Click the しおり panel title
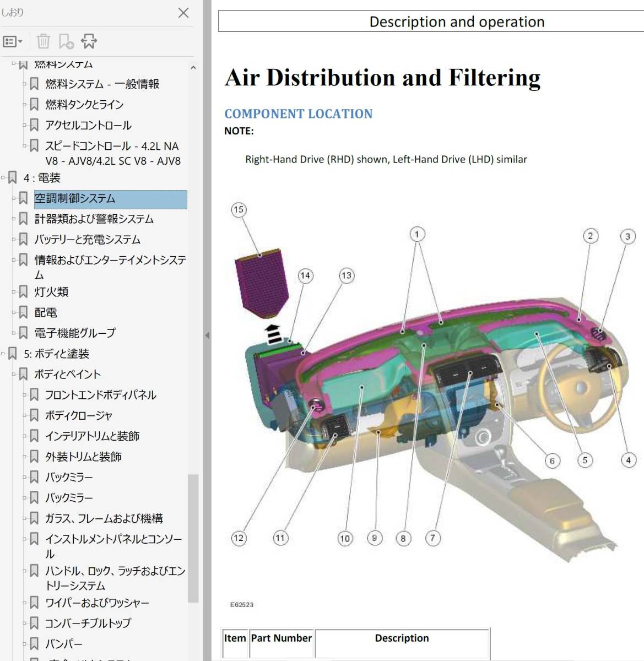The image size is (644, 661). pyautogui.click(x=13, y=12)
